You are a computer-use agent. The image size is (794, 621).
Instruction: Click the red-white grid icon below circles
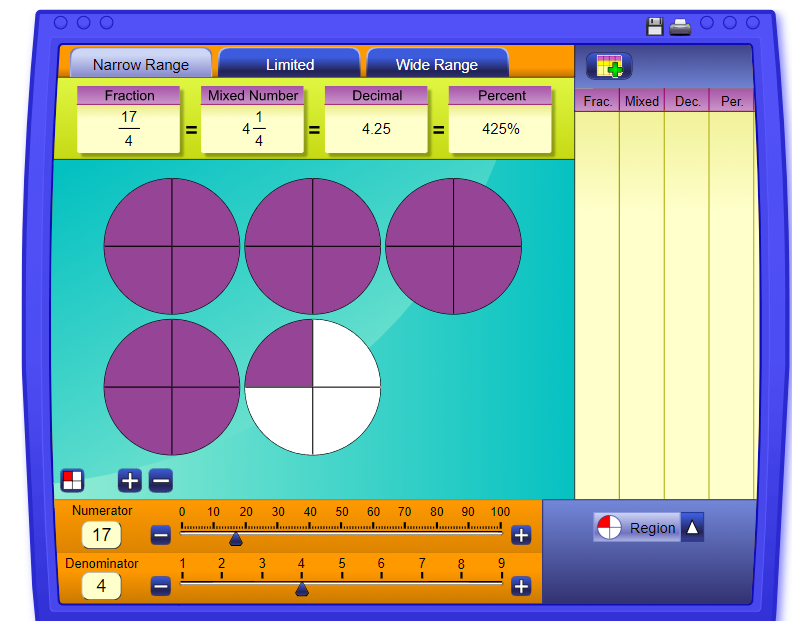click(x=72, y=480)
